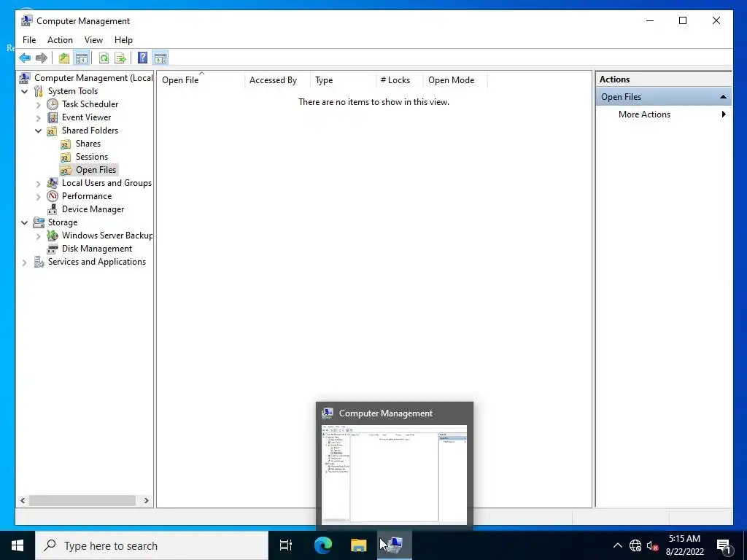The image size is (747, 560).
Task: Collapse the System Tools tree node
Action: pos(25,91)
